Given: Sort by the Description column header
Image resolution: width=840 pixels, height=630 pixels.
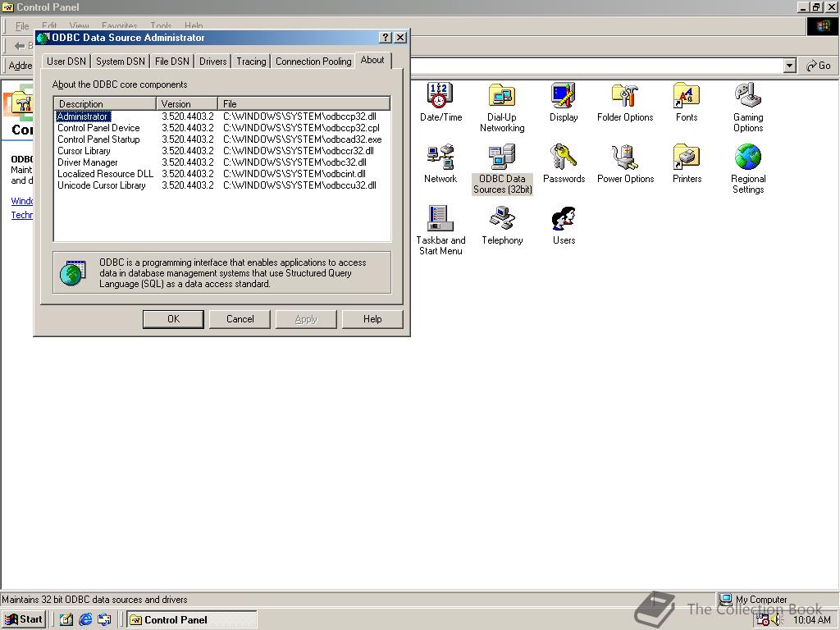Looking at the screenshot, I should click(106, 104).
